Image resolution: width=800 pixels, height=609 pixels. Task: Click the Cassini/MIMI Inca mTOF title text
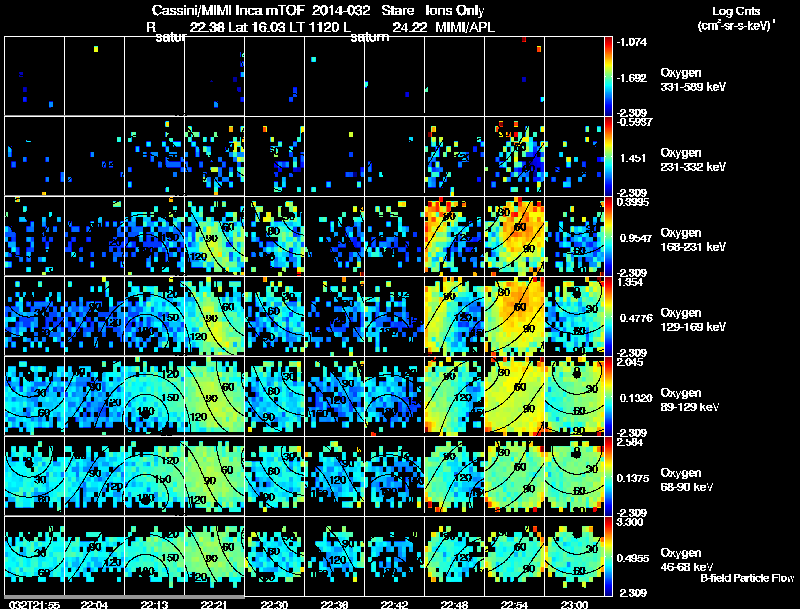click(x=259, y=10)
